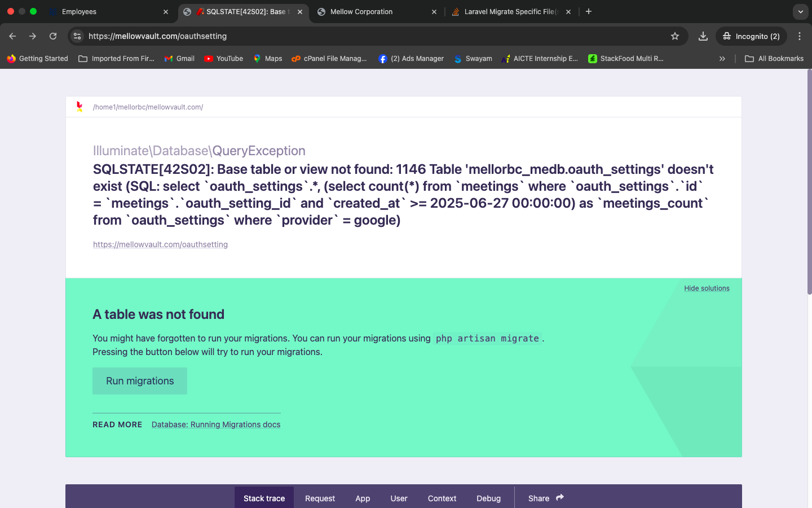
Task: Open the mellowvault.com/oauthsetting error link
Action: 160,244
